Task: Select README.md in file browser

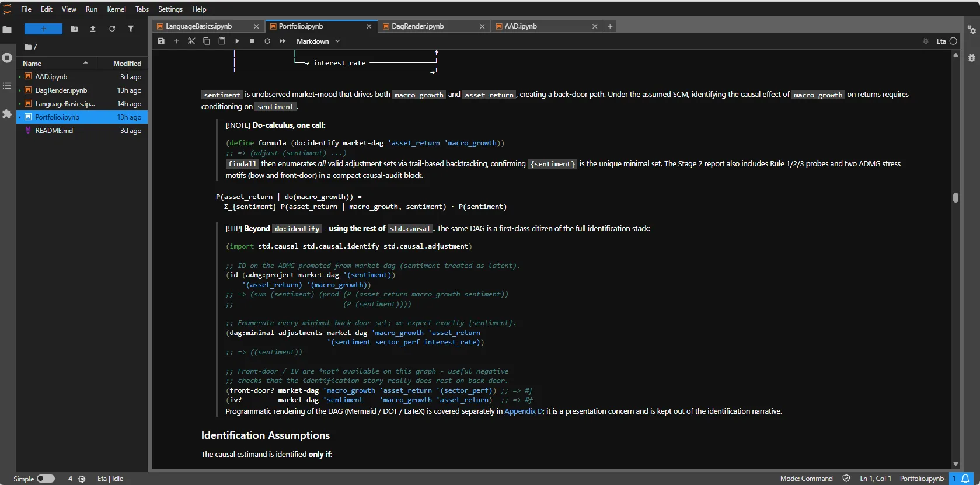Action: 82,130
